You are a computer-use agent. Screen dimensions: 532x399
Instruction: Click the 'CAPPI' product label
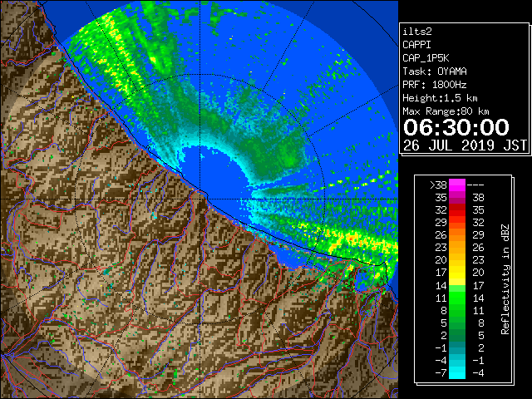point(416,45)
